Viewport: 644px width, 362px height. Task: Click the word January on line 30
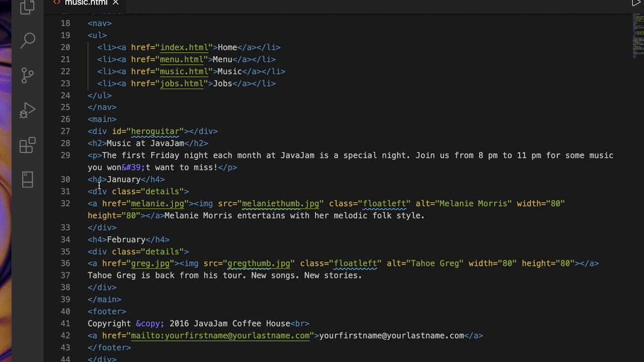[x=124, y=179]
